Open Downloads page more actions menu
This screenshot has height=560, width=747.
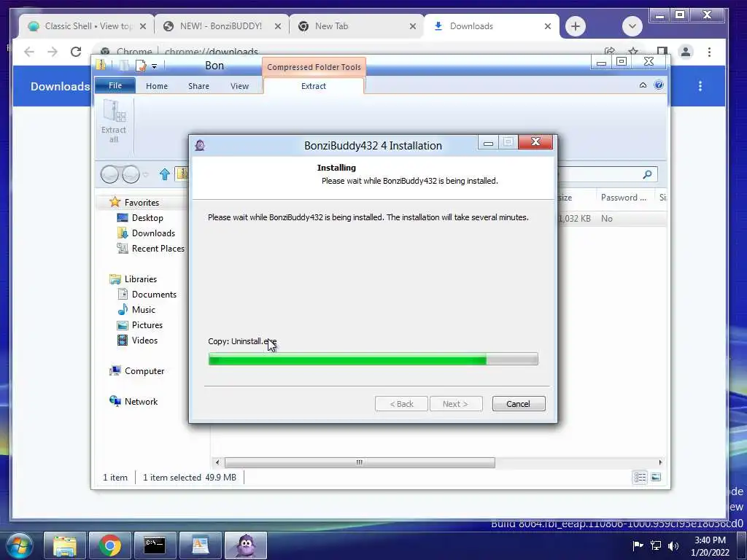(x=700, y=86)
